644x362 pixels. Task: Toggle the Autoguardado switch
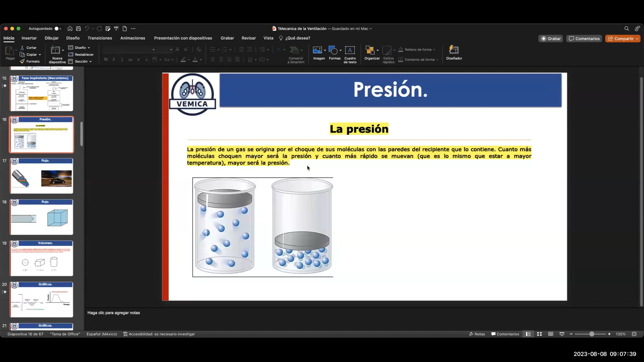(x=57, y=28)
